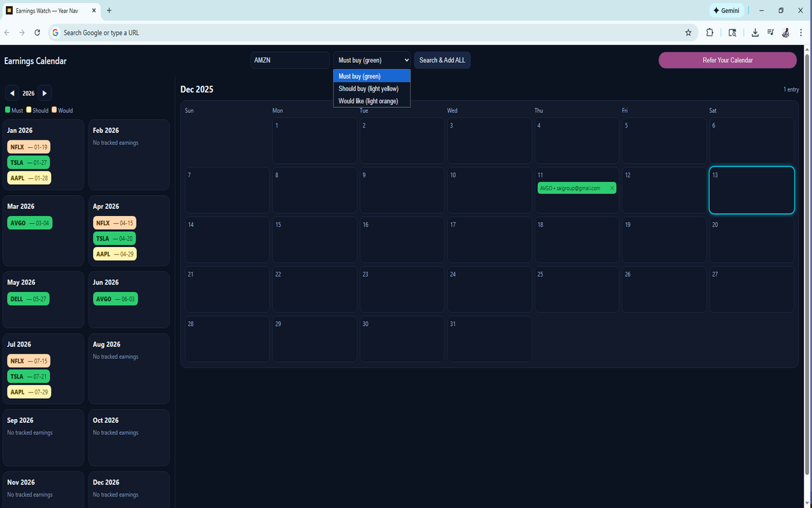
Task: Open the buy-priority dropdown
Action: [x=371, y=60]
